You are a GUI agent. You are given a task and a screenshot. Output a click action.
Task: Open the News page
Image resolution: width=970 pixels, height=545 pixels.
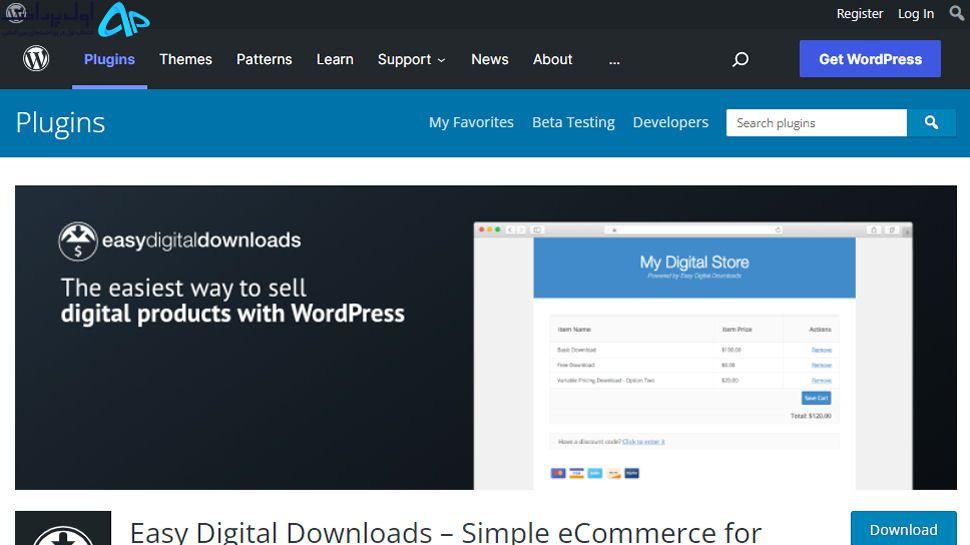[x=489, y=59]
